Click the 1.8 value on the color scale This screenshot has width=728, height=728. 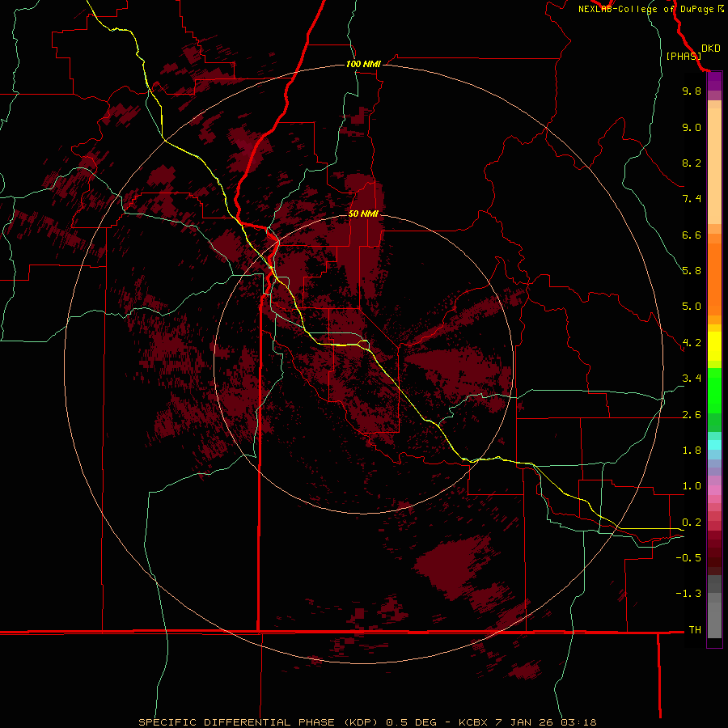click(692, 451)
